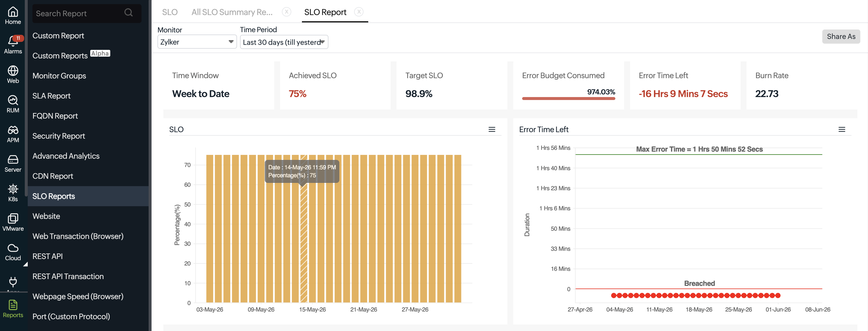Open Security Report
Viewport: 868px width, 331px height.
pos(58,136)
